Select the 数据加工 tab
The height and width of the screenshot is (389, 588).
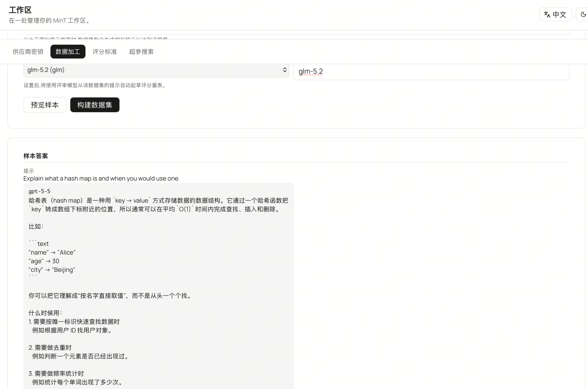tap(68, 52)
